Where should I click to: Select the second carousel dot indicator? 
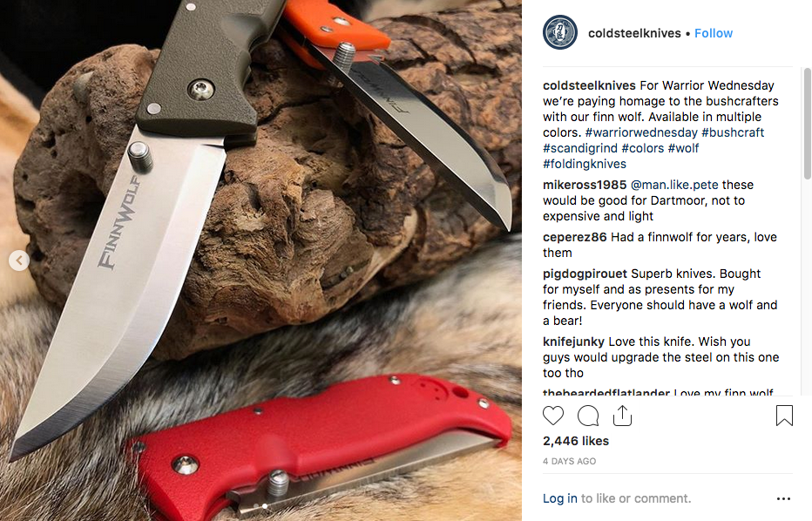click(x=265, y=506)
